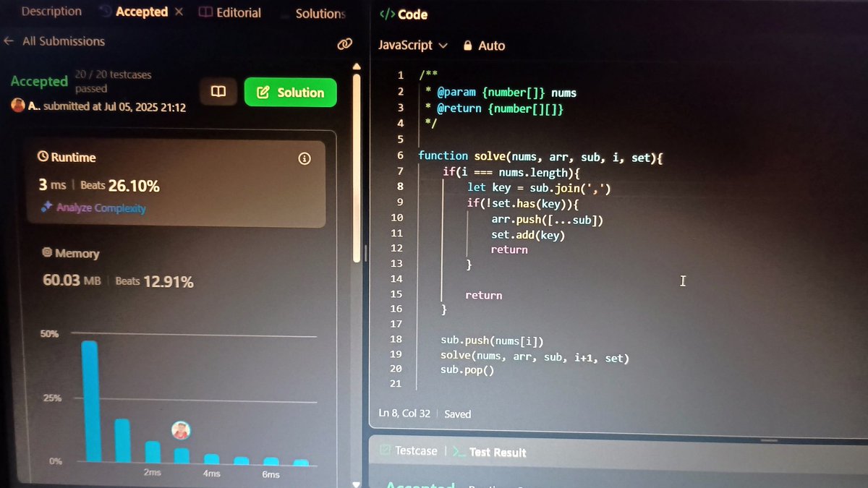Screen dimensions: 868x488
Task: Click the scroll-down arrow of left panel
Action: 356,484
